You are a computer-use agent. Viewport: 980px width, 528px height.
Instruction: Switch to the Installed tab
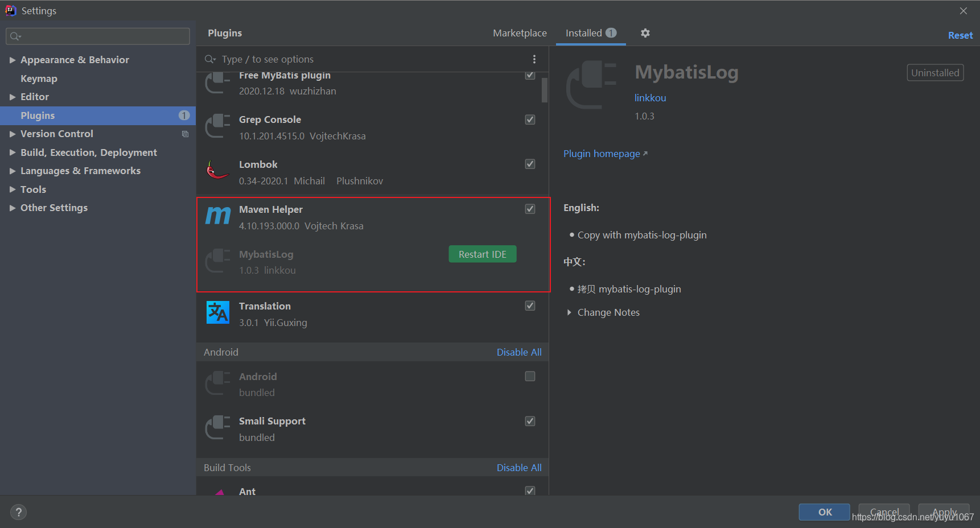tap(584, 33)
